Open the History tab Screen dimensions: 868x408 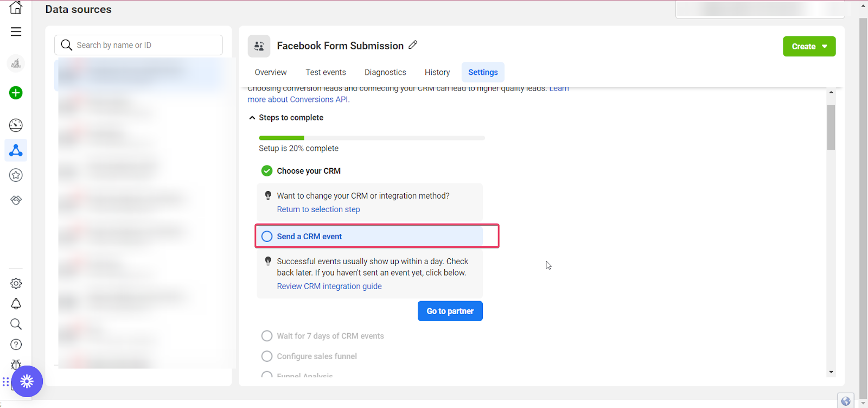point(437,72)
